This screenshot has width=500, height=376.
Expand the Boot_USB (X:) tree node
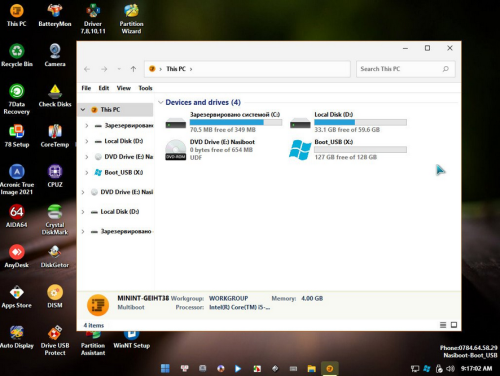click(x=87, y=172)
